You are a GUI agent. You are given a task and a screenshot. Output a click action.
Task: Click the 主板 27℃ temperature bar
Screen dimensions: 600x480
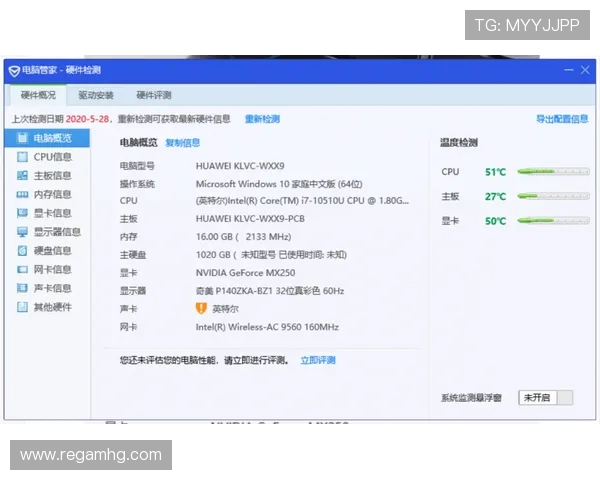pos(553,196)
